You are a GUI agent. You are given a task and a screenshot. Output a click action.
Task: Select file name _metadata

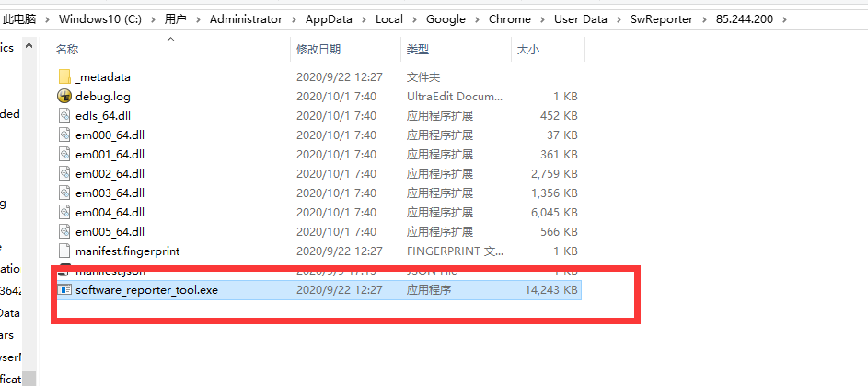point(103,77)
